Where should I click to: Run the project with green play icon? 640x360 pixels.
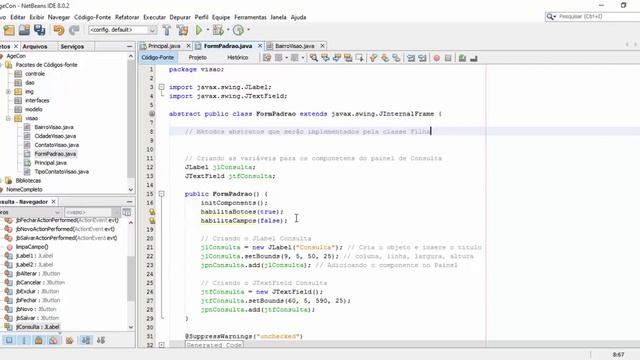tap(199, 30)
